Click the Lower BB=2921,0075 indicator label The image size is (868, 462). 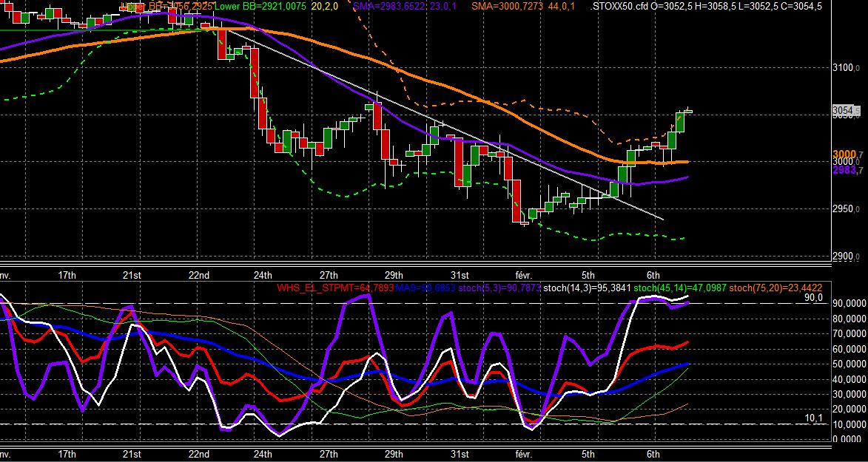pyautogui.click(x=260, y=7)
